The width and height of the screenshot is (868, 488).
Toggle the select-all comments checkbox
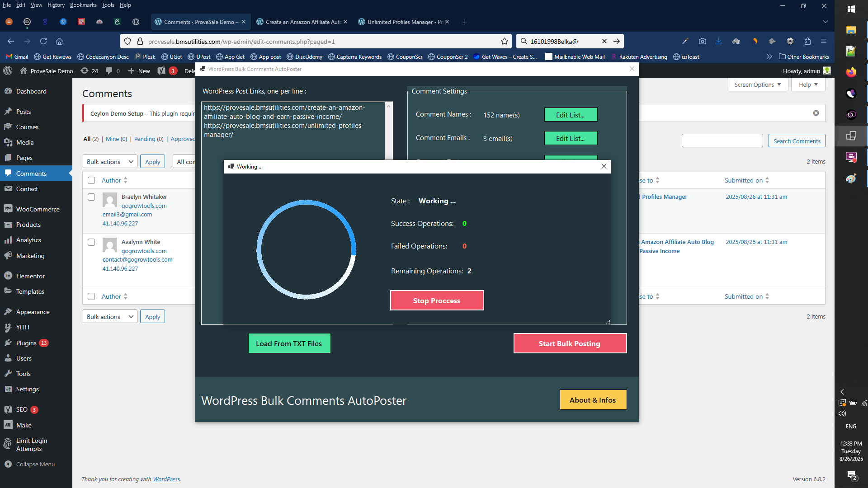91,180
